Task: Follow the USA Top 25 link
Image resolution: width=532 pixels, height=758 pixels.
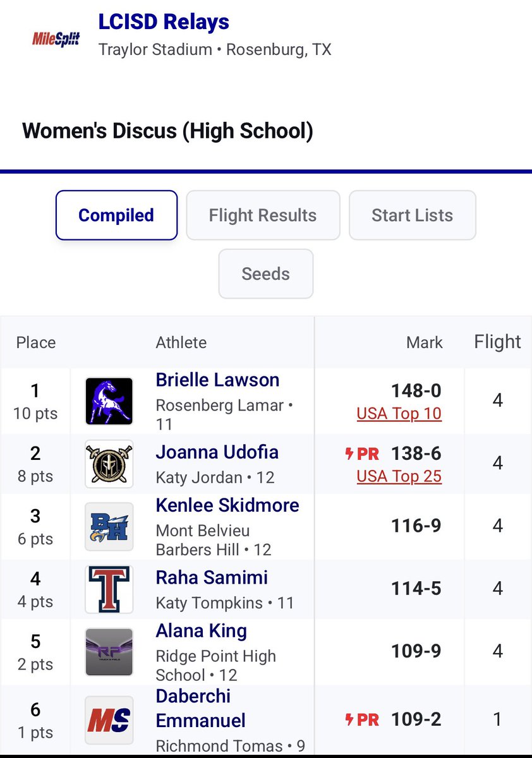Action: click(399, 476)
